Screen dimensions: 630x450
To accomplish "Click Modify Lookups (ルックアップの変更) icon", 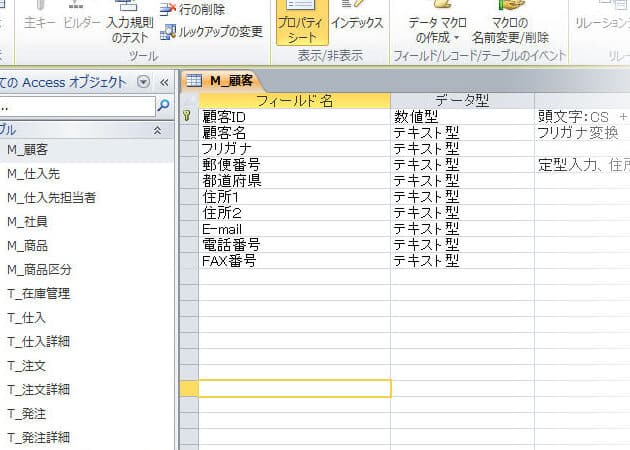I will click(x=168, y=32).
